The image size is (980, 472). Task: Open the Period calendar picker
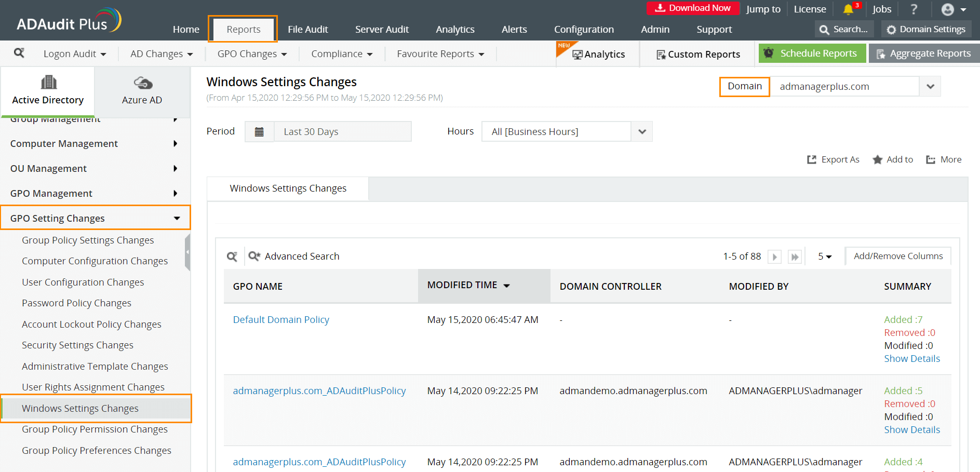click(x=259, y=131)
